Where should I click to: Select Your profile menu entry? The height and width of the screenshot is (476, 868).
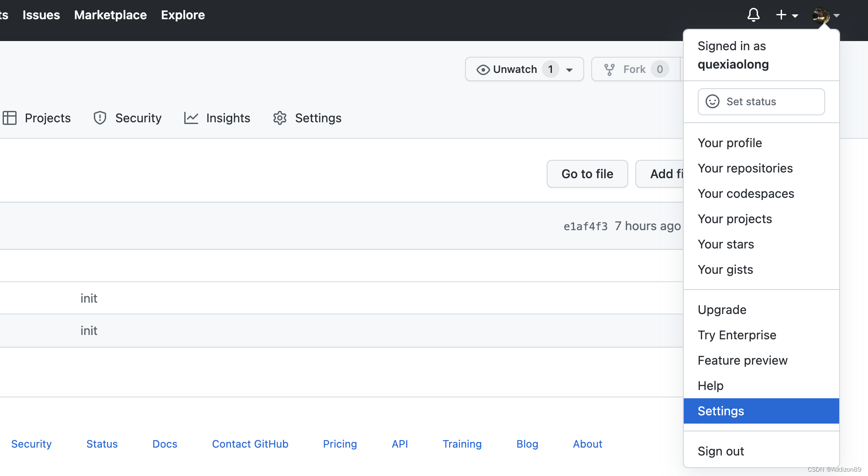tap(730, 142)
